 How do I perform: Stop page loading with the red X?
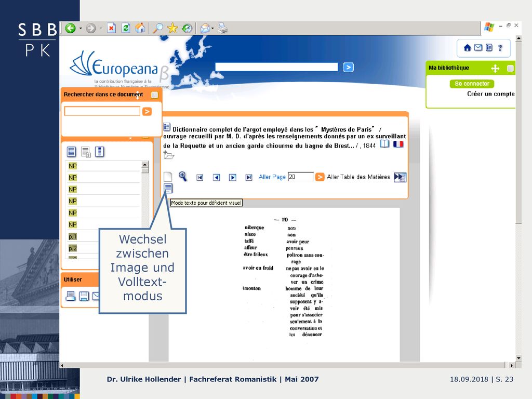pyautogui.click(x=111, y=28)
